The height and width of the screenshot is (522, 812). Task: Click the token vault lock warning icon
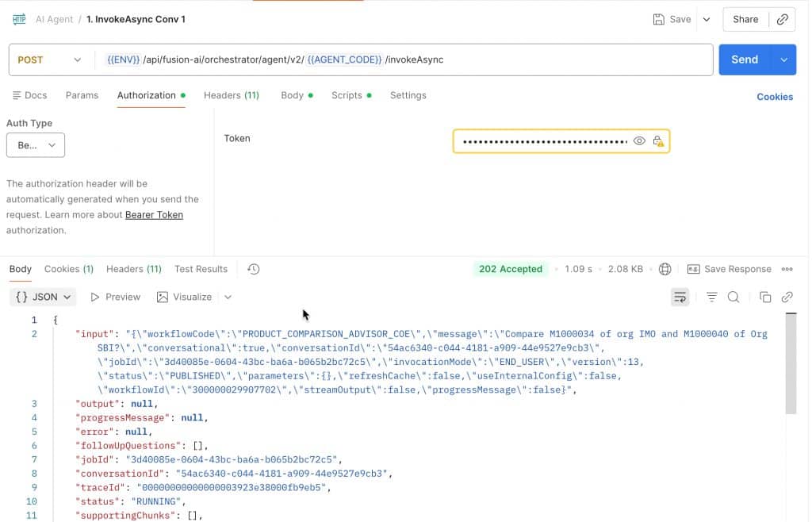(x=658, y=141)
